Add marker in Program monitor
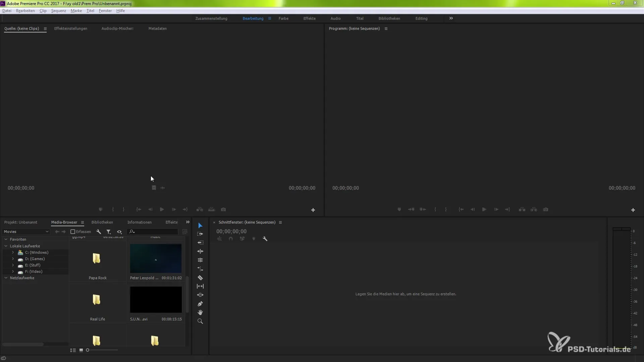This screenshot has height=362, width=644. [399, 209]
